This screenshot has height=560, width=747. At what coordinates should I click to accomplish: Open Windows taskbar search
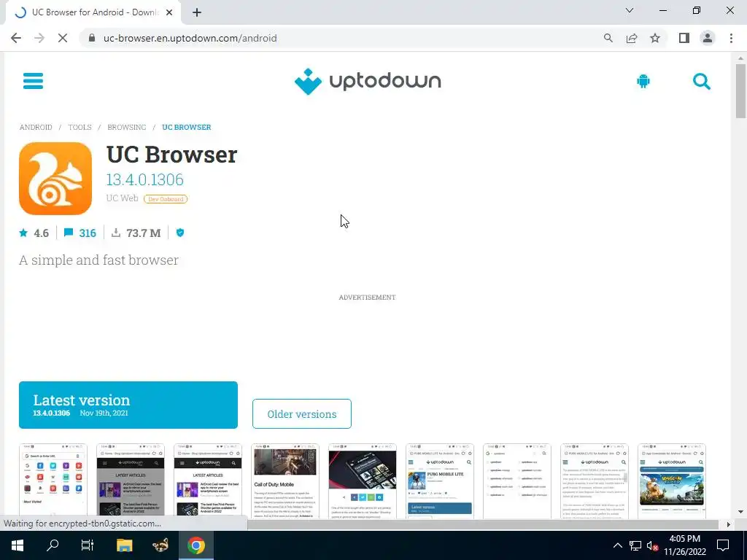pyautogui.click(x=53, y=545)
